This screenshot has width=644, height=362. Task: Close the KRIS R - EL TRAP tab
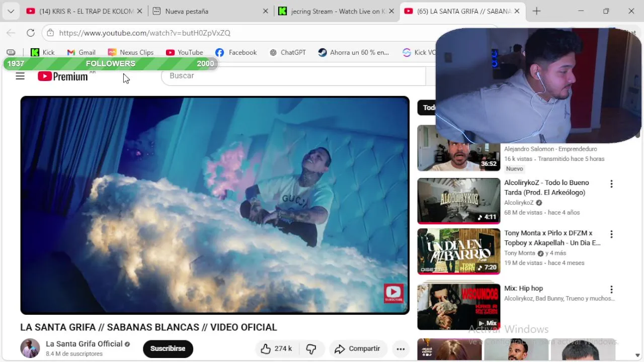140,11
